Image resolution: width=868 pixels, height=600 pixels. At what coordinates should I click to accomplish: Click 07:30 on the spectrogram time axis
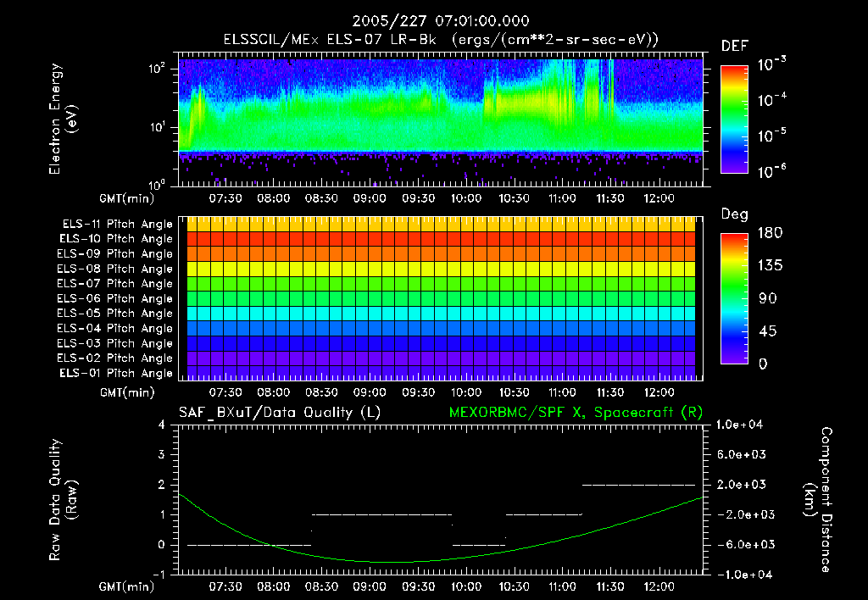225,198
